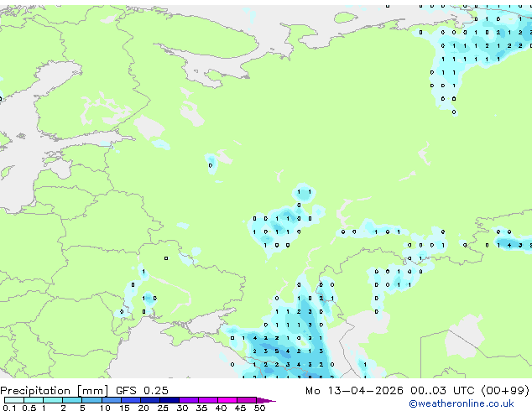
Task: Click the legend swatch between 40 and 45
Action: point(232,400)
